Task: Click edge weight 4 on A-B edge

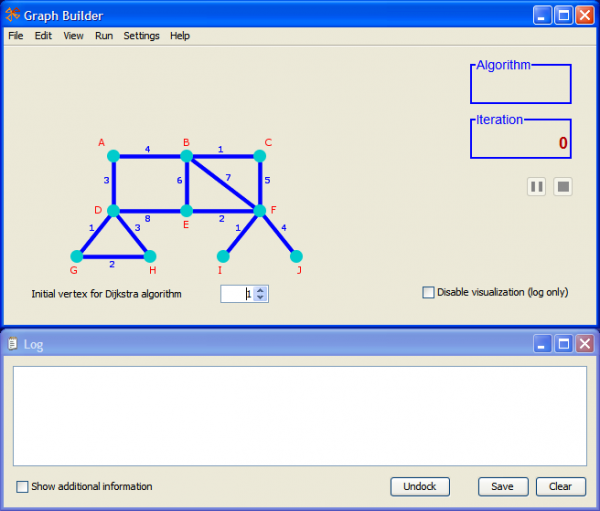Action: tap(147, 149)
